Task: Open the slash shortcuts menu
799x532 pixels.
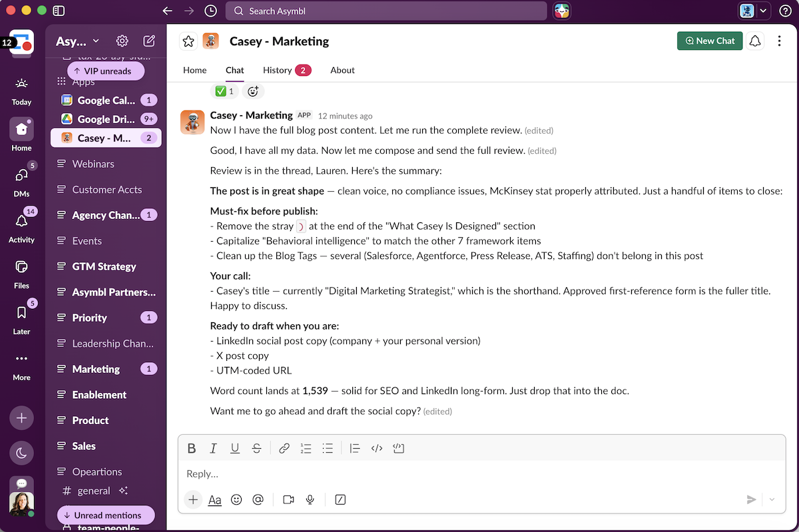Action: click(340, 499)
